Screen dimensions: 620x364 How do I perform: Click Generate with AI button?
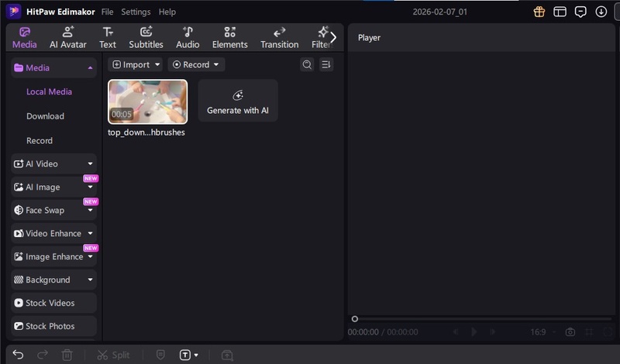(x=238, y=101)
